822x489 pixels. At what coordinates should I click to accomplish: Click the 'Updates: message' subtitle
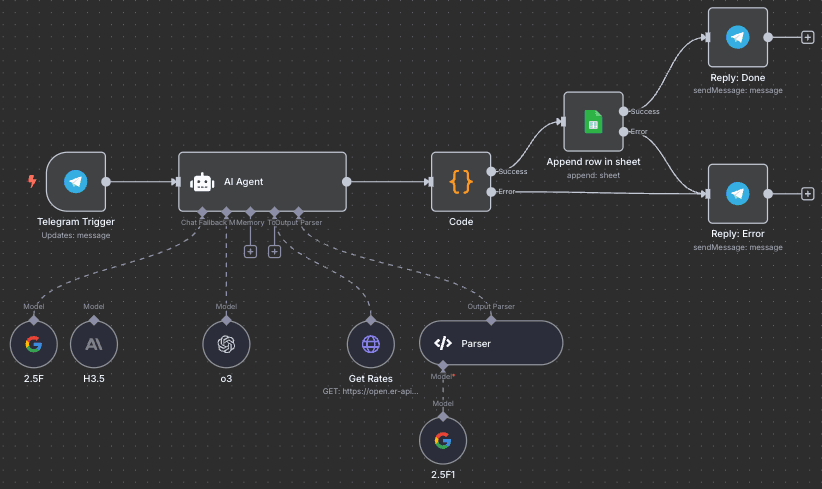(x=76, y=235)
